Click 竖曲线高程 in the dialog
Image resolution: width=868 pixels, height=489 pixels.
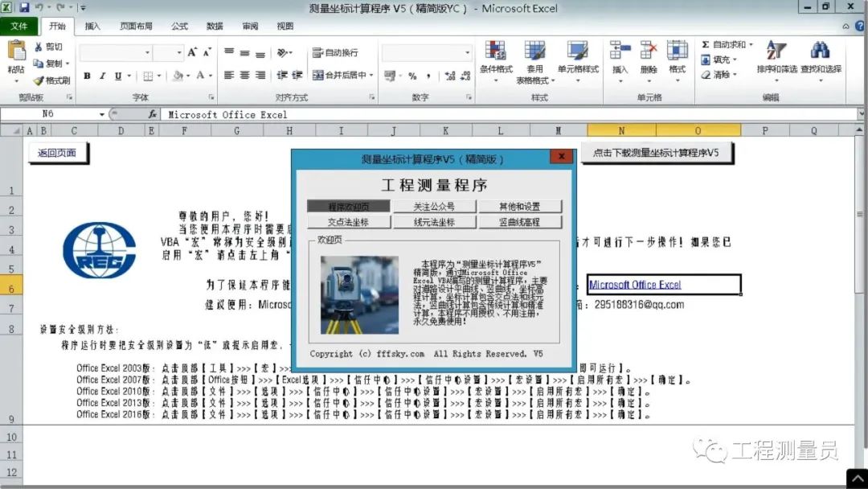pos(520,222)
